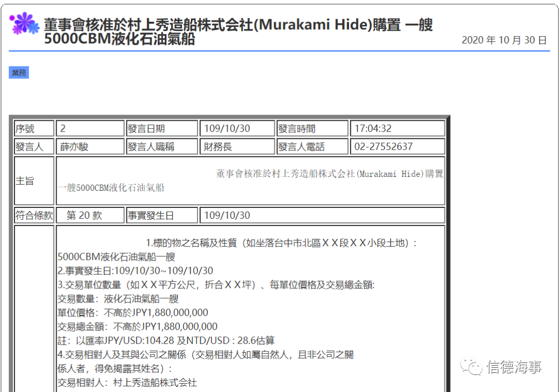Click the 事實發生日 label cell
The height and width of the screenshot is (392, 560).
[162, 215]
